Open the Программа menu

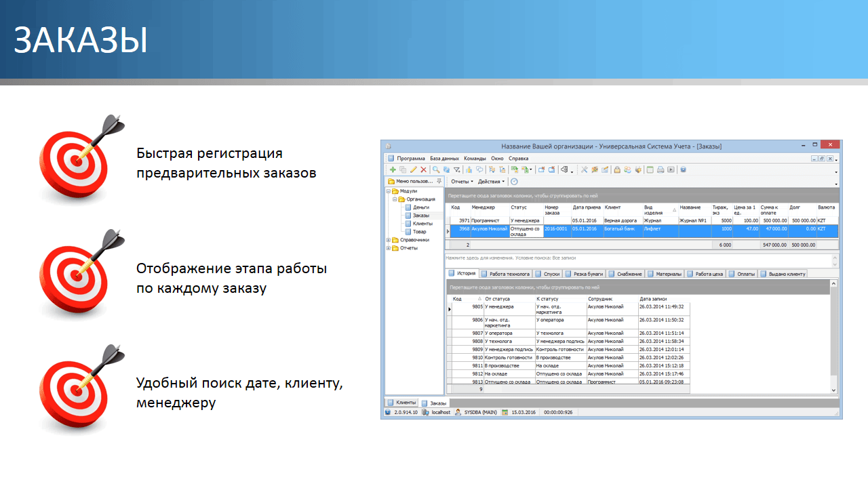[x=411, y=158]
